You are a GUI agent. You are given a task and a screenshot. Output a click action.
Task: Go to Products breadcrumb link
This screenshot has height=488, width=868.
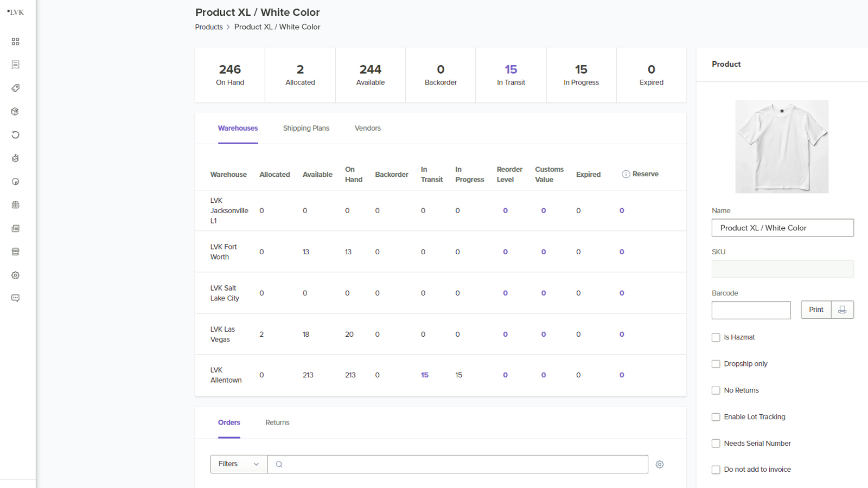tap(209, 27)
